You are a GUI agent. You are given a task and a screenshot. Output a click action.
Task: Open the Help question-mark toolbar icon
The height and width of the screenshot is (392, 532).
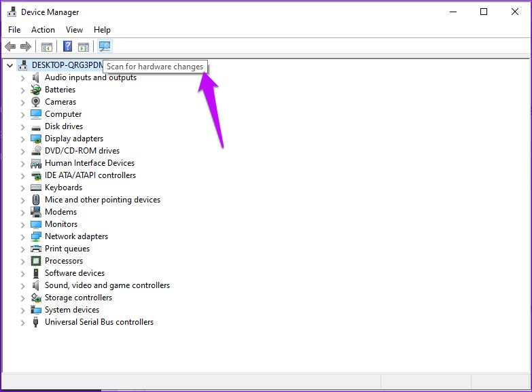tap(67, 46)
